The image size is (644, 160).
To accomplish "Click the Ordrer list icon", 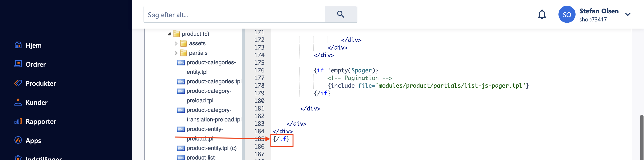I will (x=18, y=64).
